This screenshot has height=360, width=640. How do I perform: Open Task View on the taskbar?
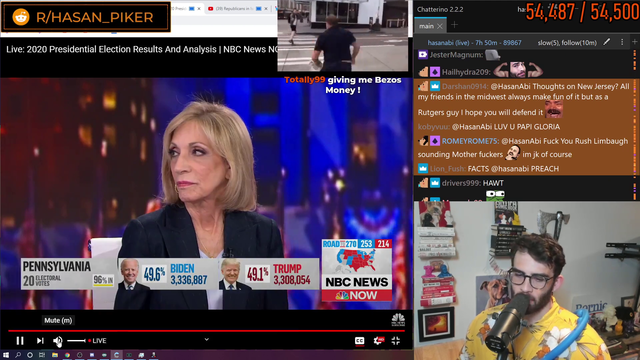(x=42, y=355)
